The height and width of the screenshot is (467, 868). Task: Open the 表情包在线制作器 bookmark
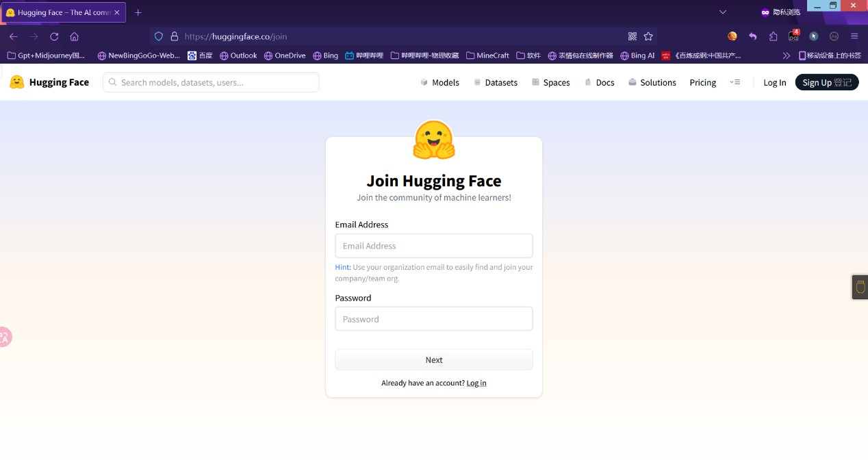[x=580, y=55]
